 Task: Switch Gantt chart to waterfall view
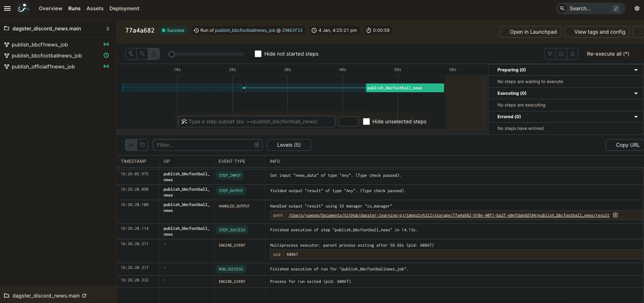pos(142,54)
